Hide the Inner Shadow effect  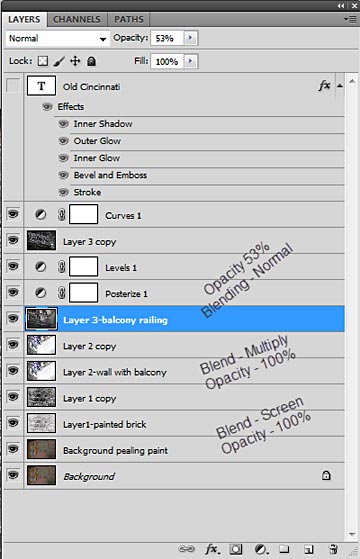coord(63,124)
